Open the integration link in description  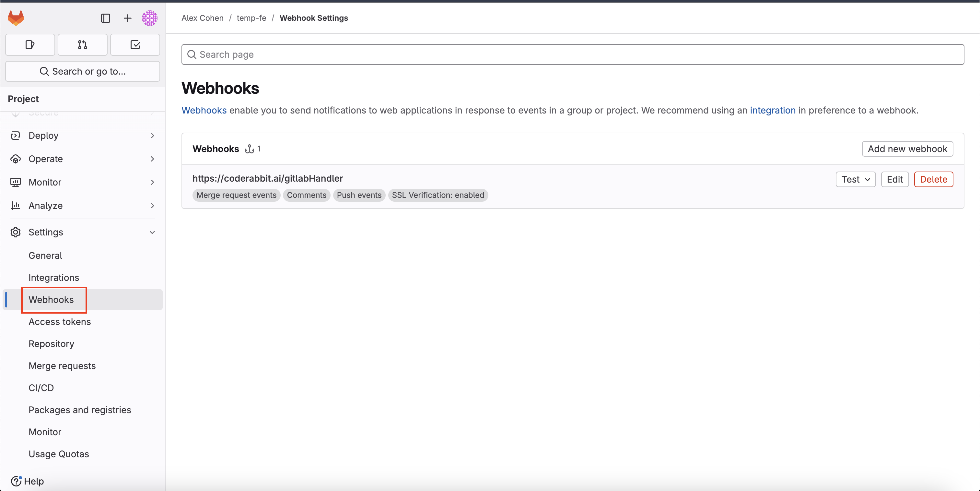tap(772, 110)
